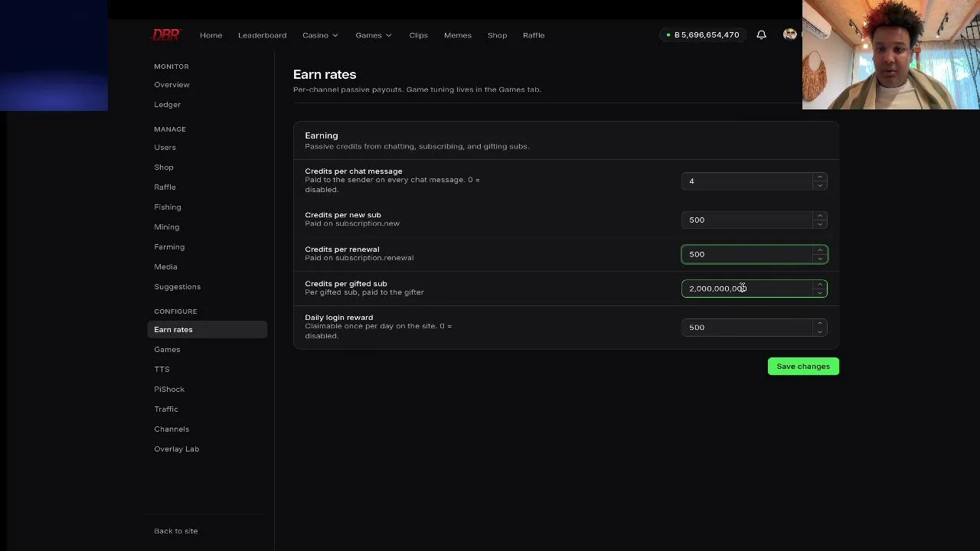Click the 'Paid on subscription.renewal' description
The height and width of the screenshot is (551, 980).
tap(359, 258)
